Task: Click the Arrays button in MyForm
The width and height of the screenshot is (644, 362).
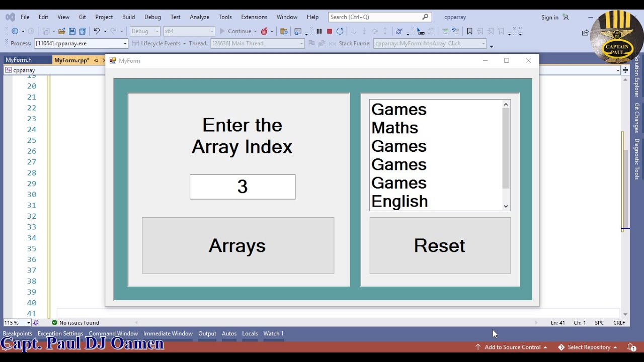Action: pyautogui.click(x=238, y=246)
